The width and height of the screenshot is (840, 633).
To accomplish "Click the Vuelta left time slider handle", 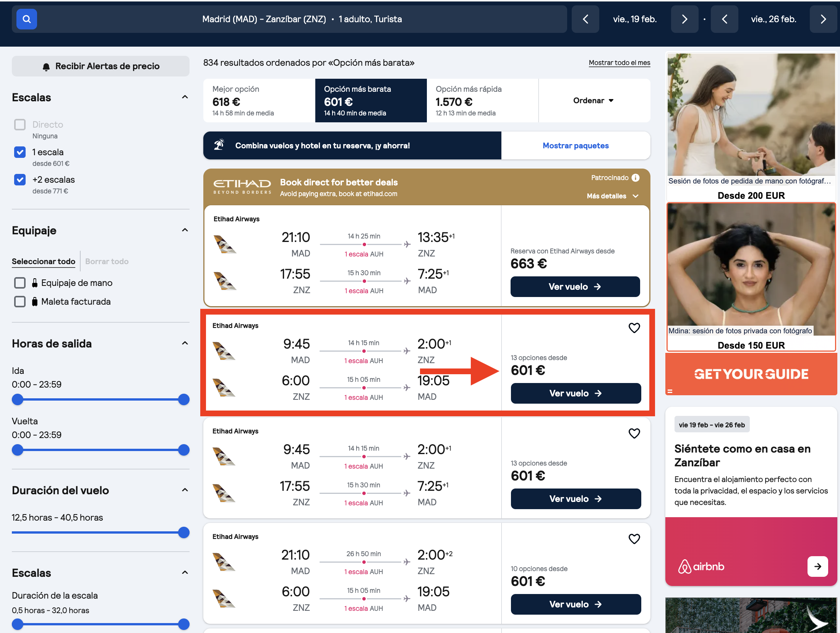I will coord(18,450).
